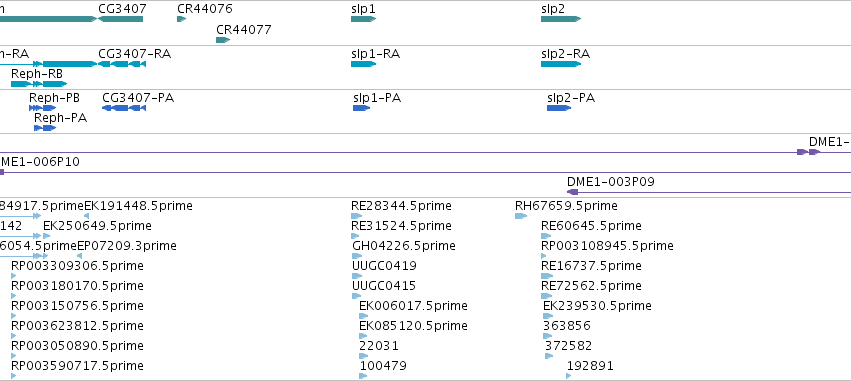This screenshot has height=381, width=851.
Task: Select the CR44077 gene arrow marker
Action: [x=223, y=40]
